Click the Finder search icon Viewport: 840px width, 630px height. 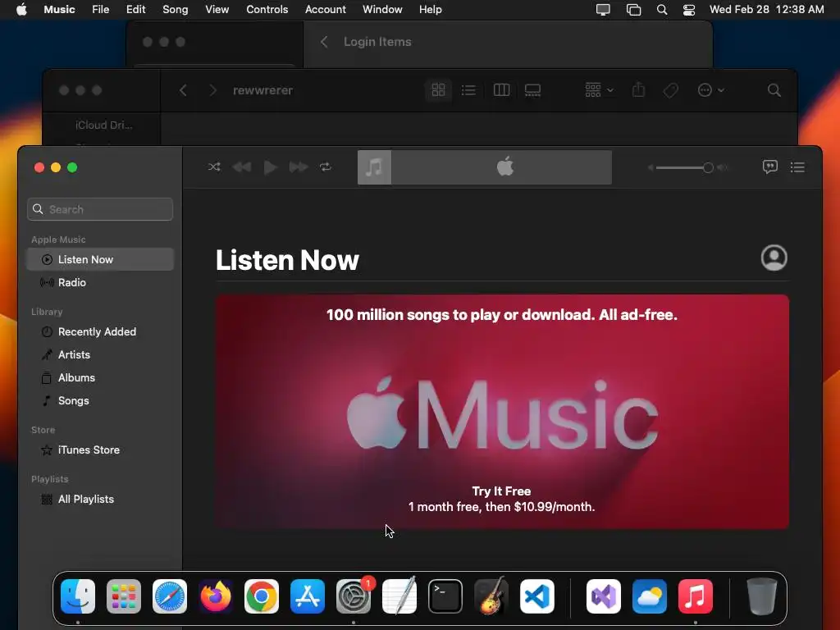pyautogui.click(x=774, y=90)
